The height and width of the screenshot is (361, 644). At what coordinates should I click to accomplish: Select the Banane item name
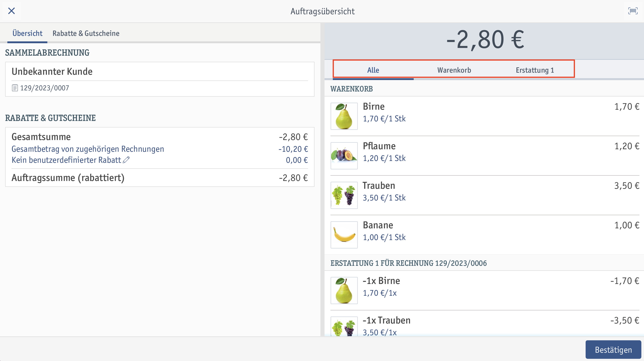click(x=378, y=225)
